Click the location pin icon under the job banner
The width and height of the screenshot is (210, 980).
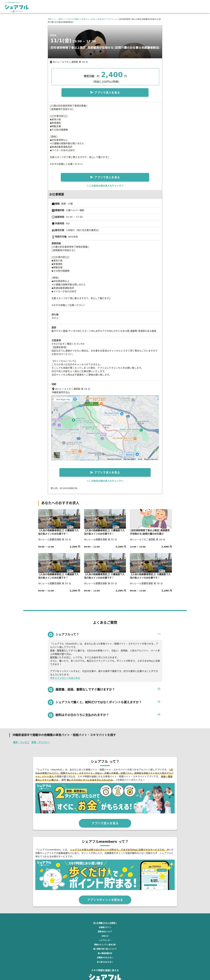click(x=51, y=62)
